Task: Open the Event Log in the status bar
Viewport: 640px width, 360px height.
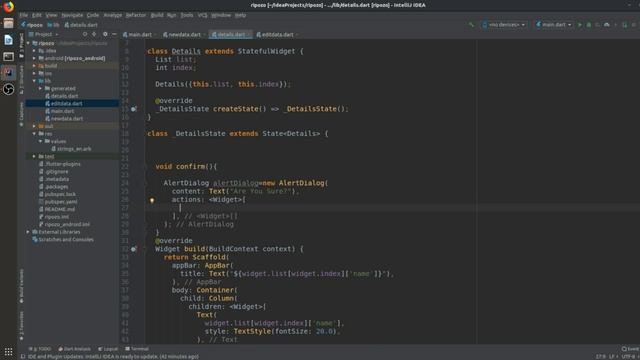Action: pyautogui.click(x=630, y=349)
